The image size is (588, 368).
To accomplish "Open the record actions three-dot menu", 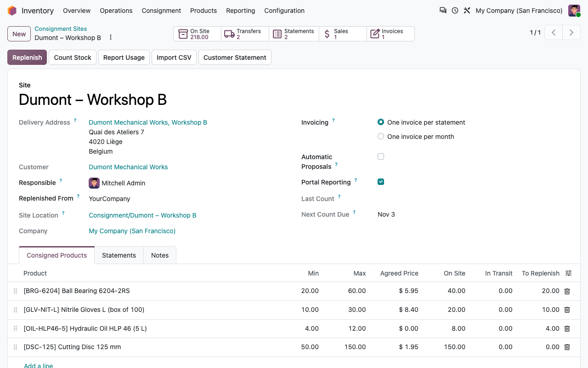I will click(x=110, y=37).
